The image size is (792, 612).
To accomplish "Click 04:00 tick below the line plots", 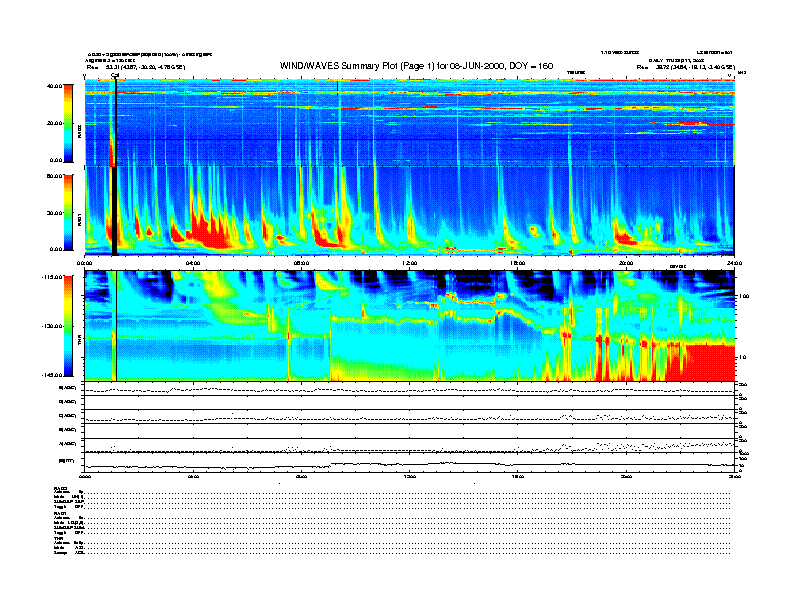I will (193, 476).
